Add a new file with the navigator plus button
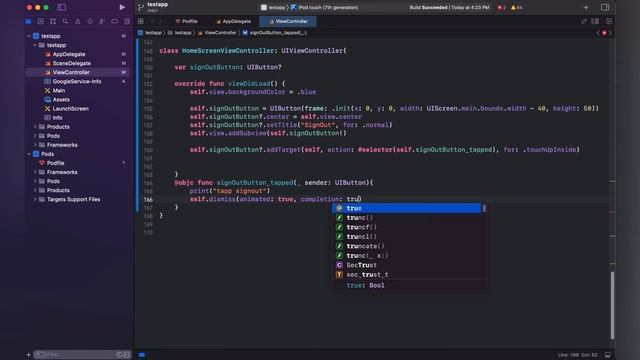This screenshot has height=360, width=640. coord(29,355)
